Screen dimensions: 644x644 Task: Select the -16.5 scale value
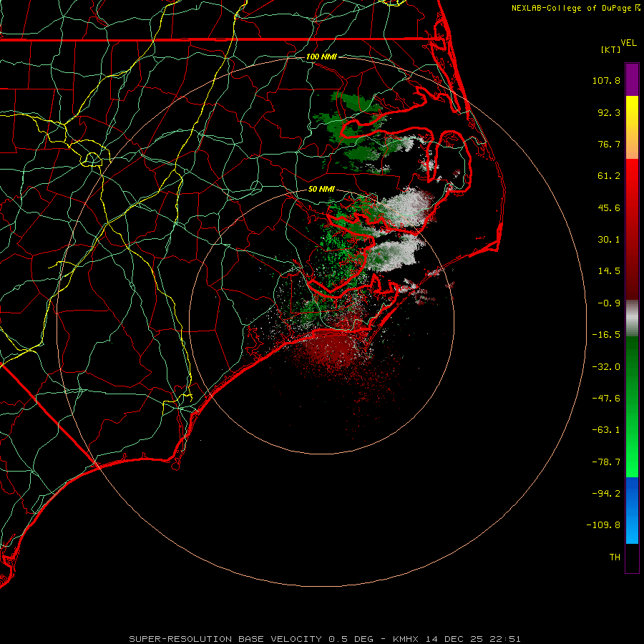606,335
